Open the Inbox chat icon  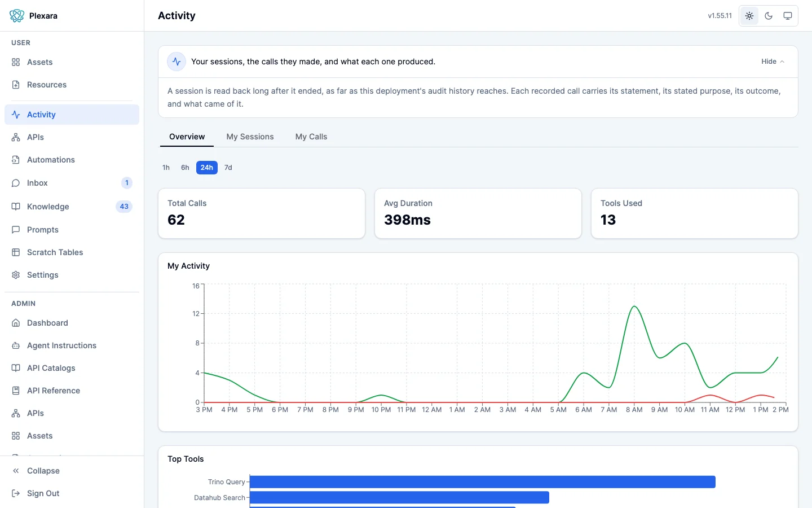click(16, 183)
